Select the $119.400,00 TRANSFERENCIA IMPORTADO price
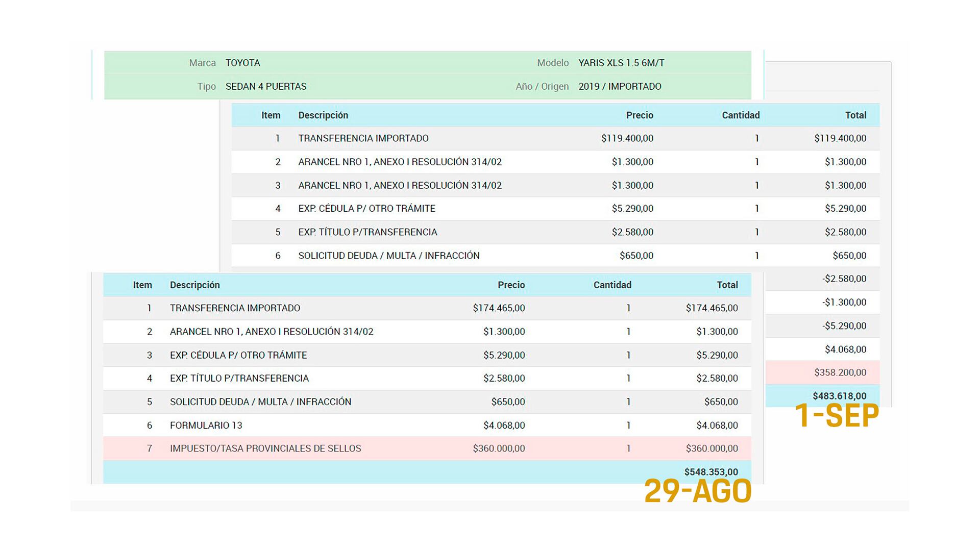 tap(627, 138)
